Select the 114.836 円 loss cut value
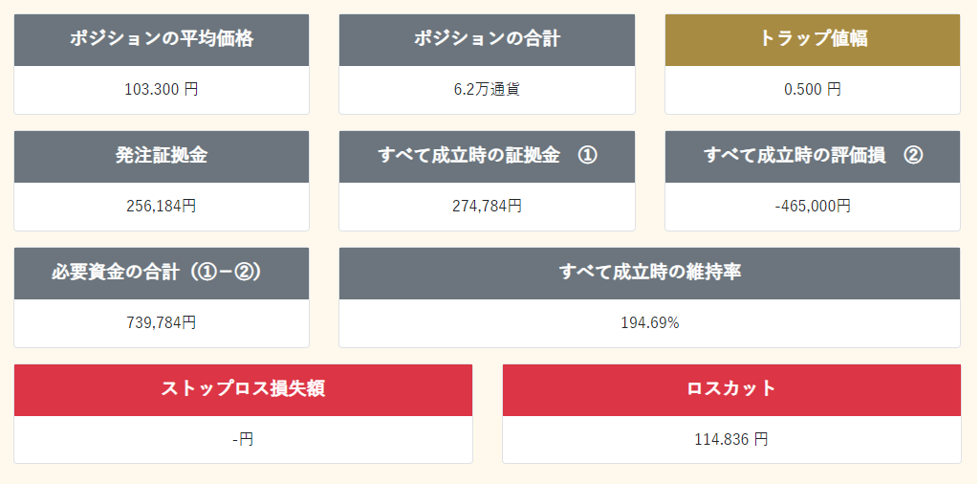 731,439
